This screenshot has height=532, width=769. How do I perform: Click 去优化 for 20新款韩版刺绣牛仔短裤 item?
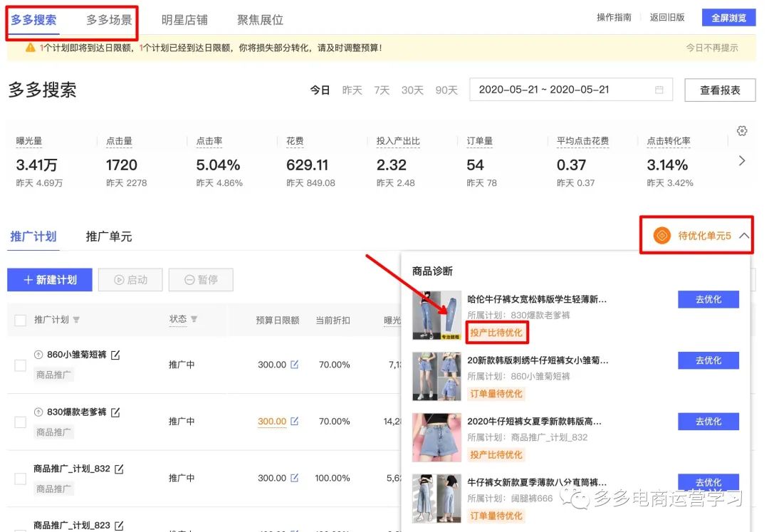tap(708, 360)
